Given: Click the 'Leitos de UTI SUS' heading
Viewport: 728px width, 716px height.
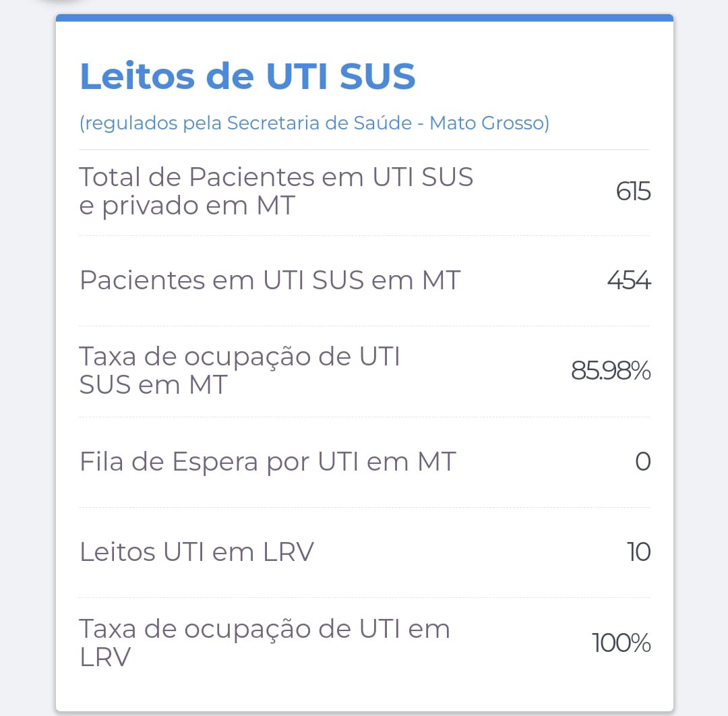Looking at the screenshot, I should pyautogui.click(x=247, y=76).
